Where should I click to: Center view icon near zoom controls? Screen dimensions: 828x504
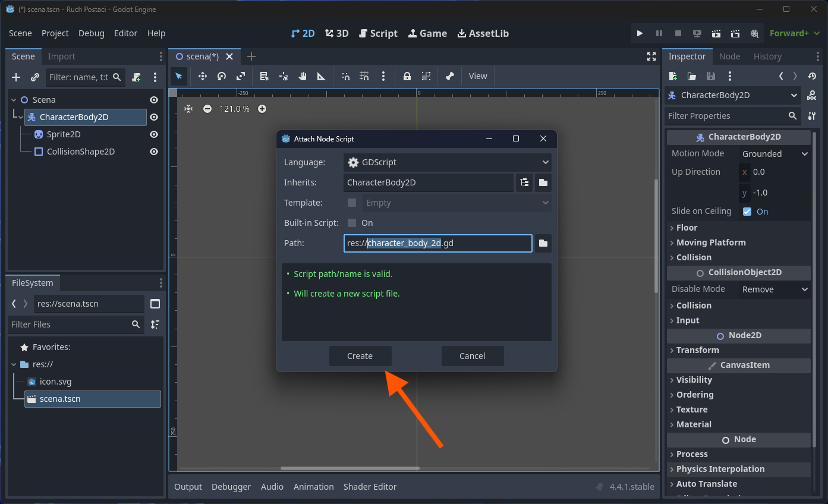click(188, 109)
